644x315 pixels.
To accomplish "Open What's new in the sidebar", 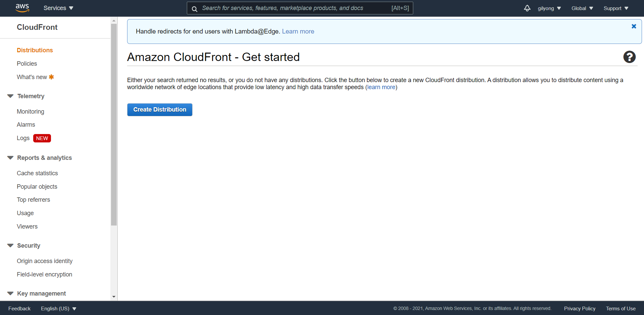I will click(32, 77).
